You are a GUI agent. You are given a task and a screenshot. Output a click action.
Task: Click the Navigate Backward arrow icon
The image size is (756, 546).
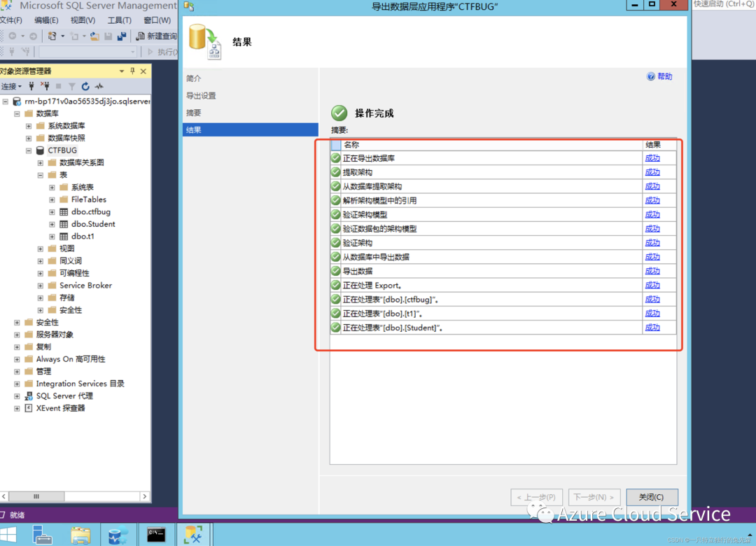coord(13,36)
